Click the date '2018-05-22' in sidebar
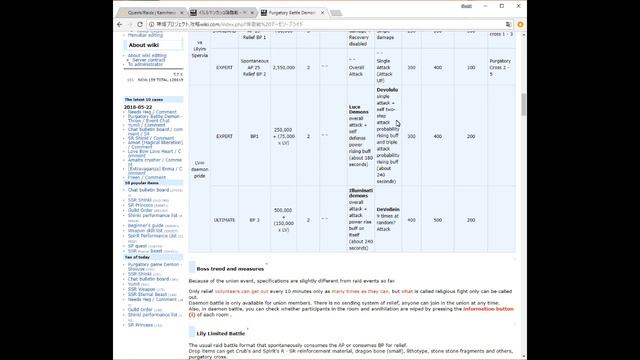The width and height of the screenshot is (640, 360). pos(138,107)
